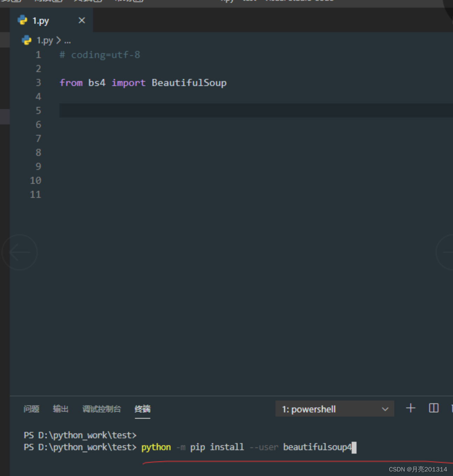Screen dimensions: 453x476
Task: Click 'python' in the terminal command
Action: click(156, 447)
